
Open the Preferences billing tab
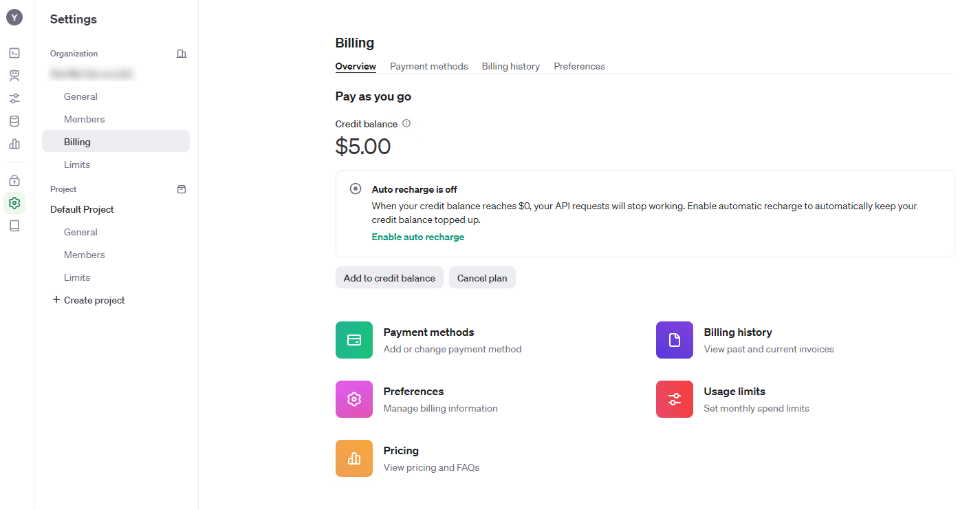click(579, 66)
